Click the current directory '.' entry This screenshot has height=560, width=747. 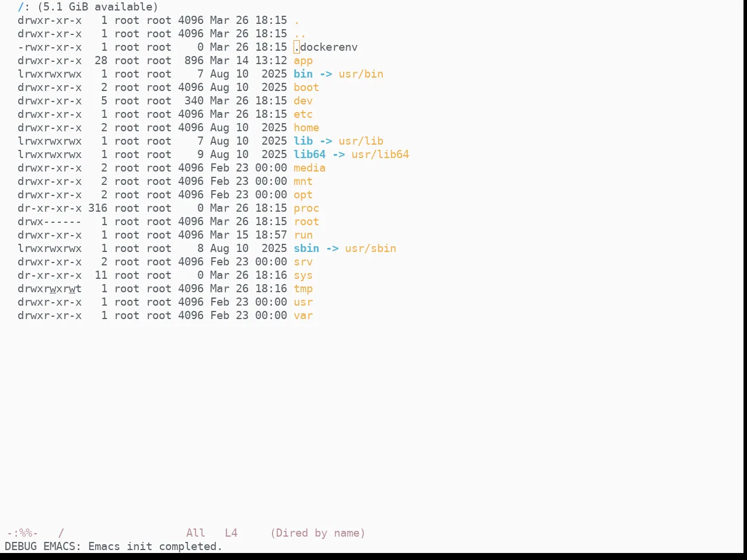[x=296, y=20]
